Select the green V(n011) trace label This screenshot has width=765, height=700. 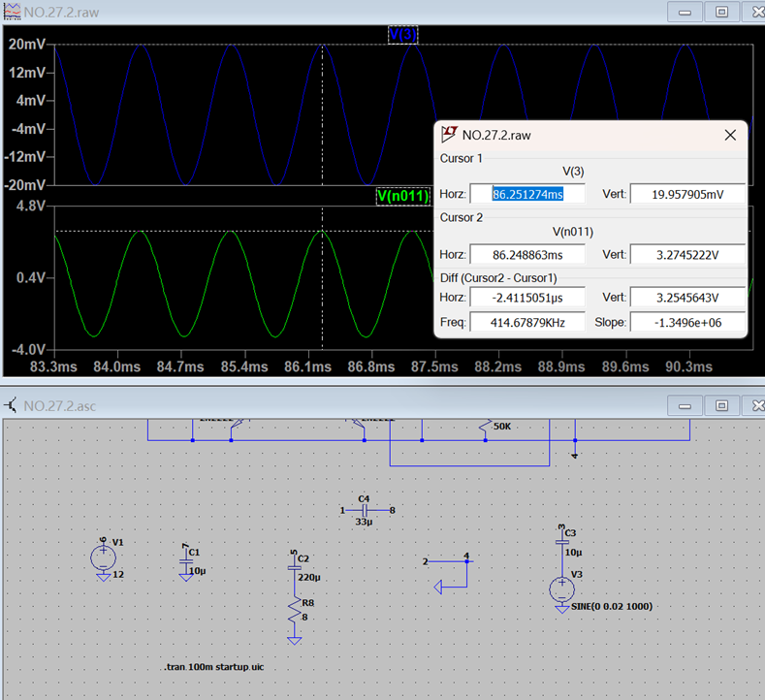(401, 197)
